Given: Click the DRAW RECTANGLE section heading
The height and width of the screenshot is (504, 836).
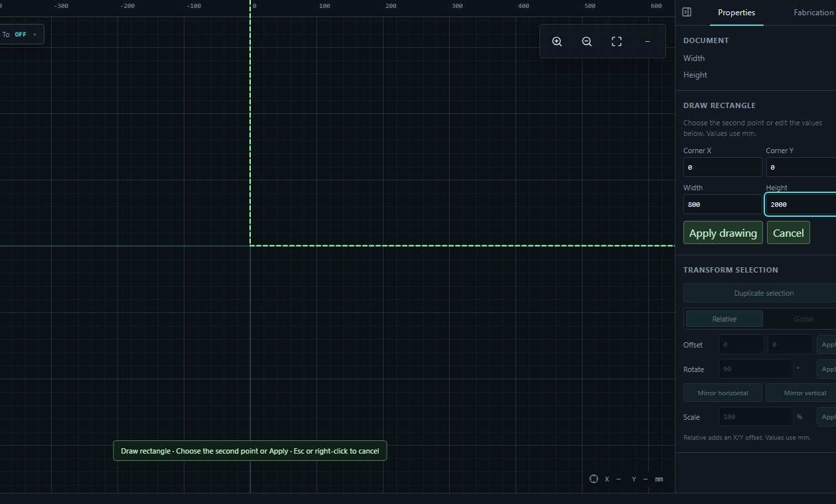Looking at the screenshot, I should 719,105.
